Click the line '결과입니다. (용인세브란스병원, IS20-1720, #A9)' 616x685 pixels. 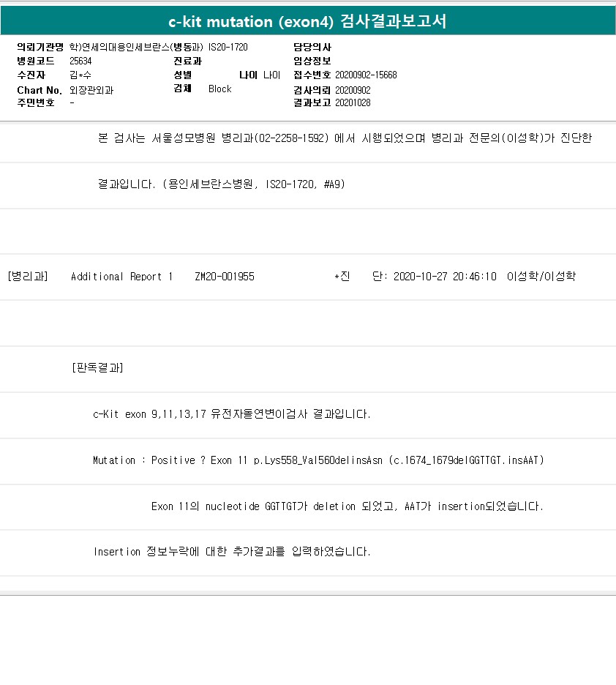pos(222,184)
